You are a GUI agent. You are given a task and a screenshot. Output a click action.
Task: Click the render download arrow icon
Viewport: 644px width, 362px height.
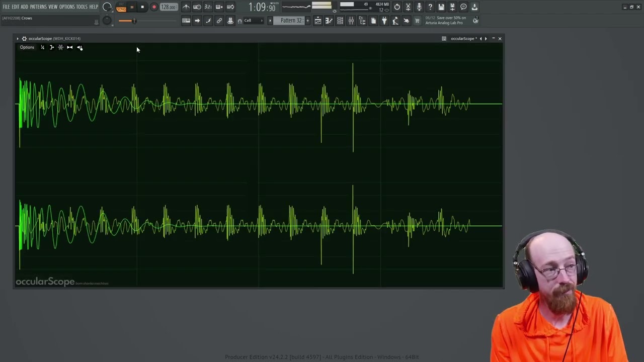click(x=474, y=7)
